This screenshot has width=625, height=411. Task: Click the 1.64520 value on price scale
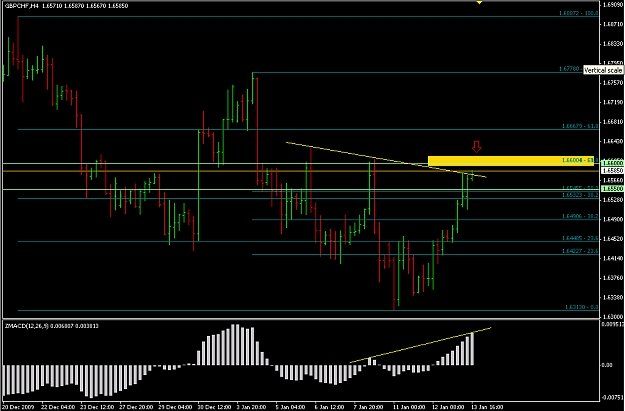tap(613, 238)
